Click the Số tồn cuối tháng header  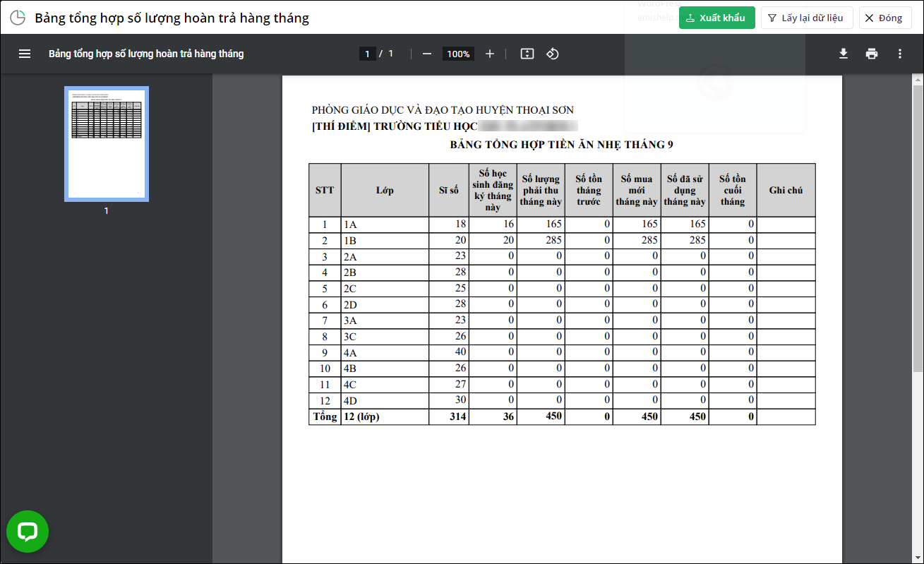(x=733, y=190)
